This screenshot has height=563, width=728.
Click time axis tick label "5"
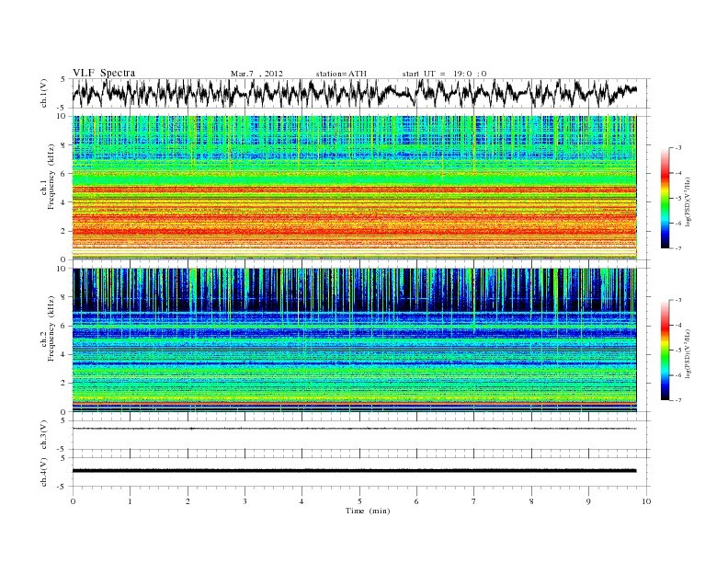(x=359, y=501)
